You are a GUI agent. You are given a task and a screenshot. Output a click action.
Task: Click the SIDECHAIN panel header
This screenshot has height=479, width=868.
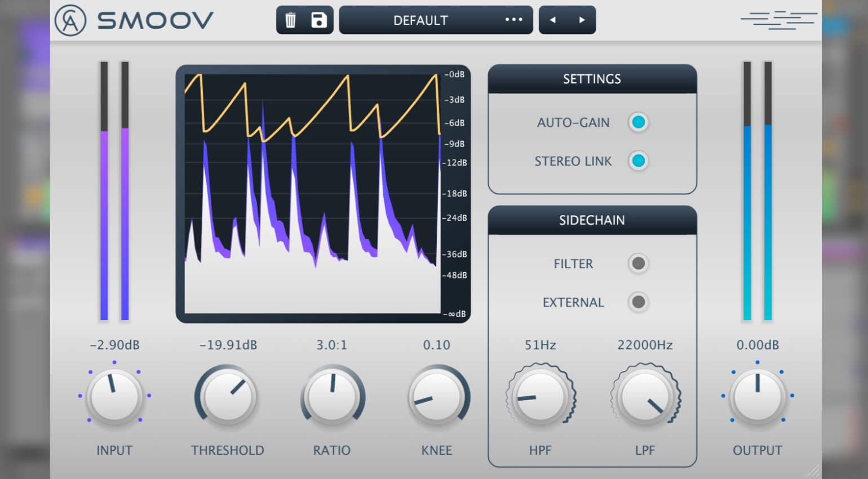(592, 220)
